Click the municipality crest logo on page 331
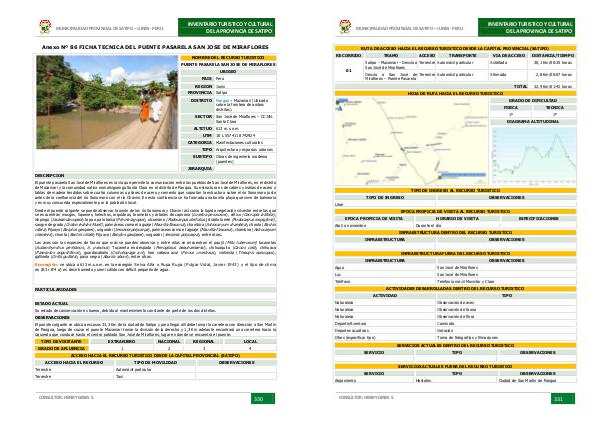The image size is (600, 424). (x=345, y=26)
